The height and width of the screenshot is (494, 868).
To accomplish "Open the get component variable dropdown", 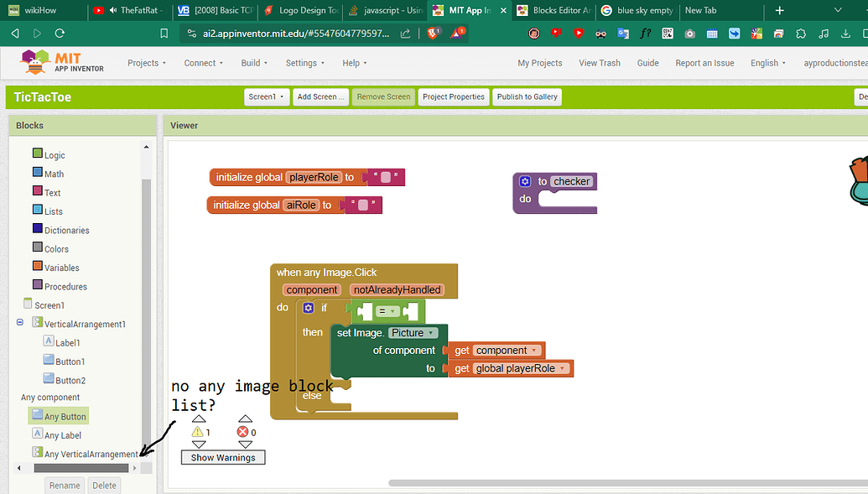I will click(x=507, y=351).
